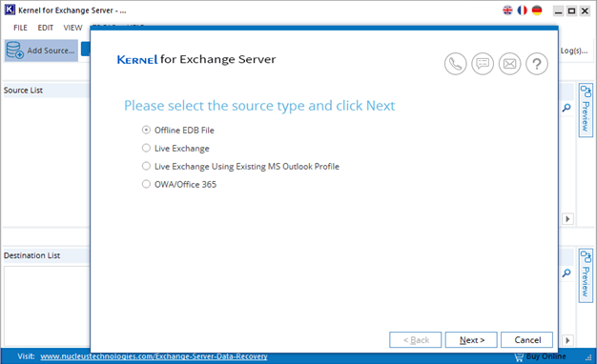Select the Live Exchange radio button
Image resolution: width=597 pixels, height=364 pixels.
[146, 148]
